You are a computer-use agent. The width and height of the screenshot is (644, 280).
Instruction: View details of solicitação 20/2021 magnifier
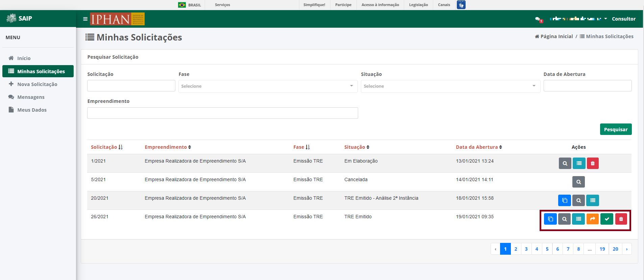click(578, 200)
